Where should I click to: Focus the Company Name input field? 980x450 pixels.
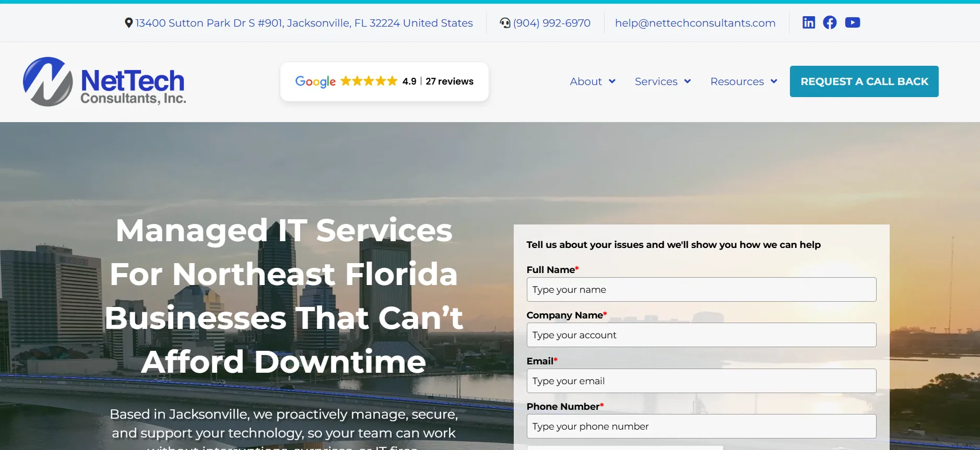[701, 335]
